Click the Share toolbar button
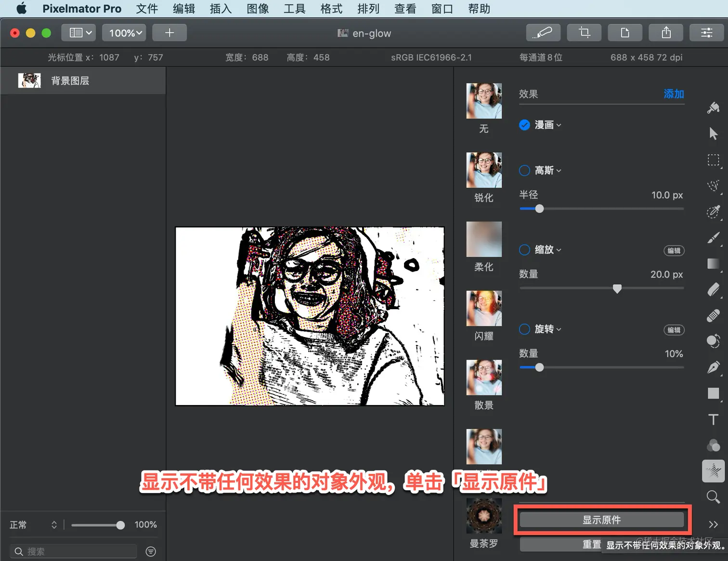 666,33
